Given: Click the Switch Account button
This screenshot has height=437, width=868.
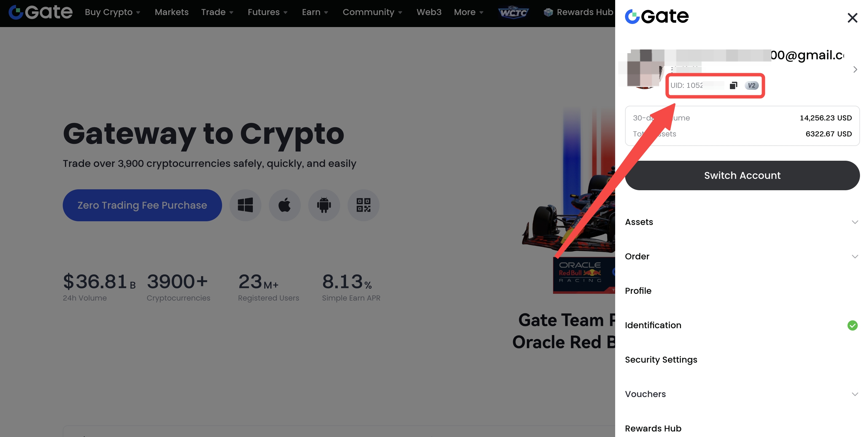Looking at the screenshot, I should (x=742, y=175).
